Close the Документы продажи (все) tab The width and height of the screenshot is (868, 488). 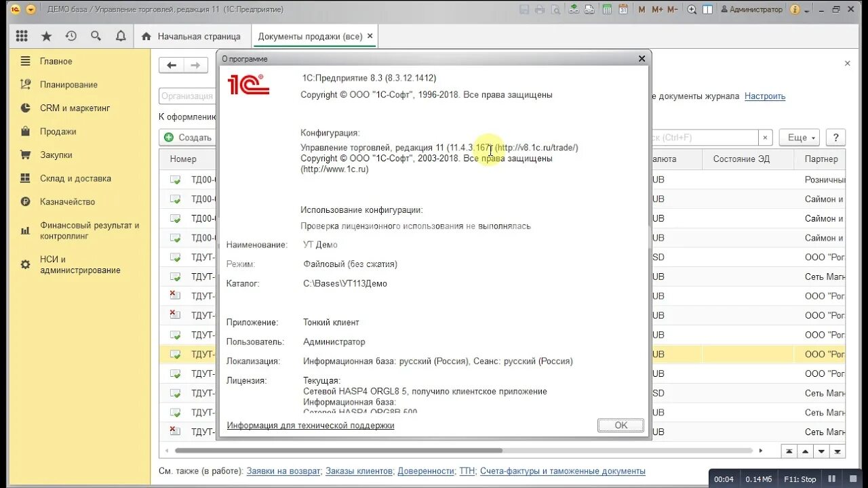(x=370, y=37)
